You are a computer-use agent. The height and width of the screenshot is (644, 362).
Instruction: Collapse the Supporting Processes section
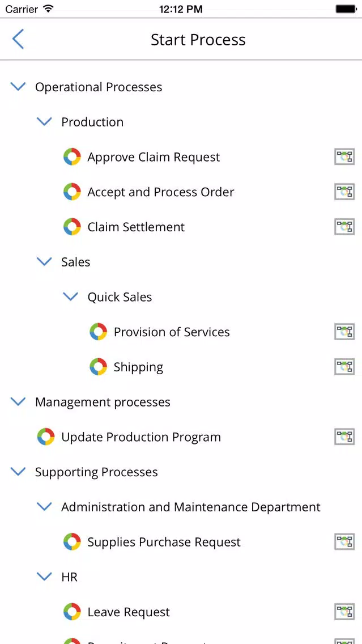pyautogui.click(x=18, y=472)
